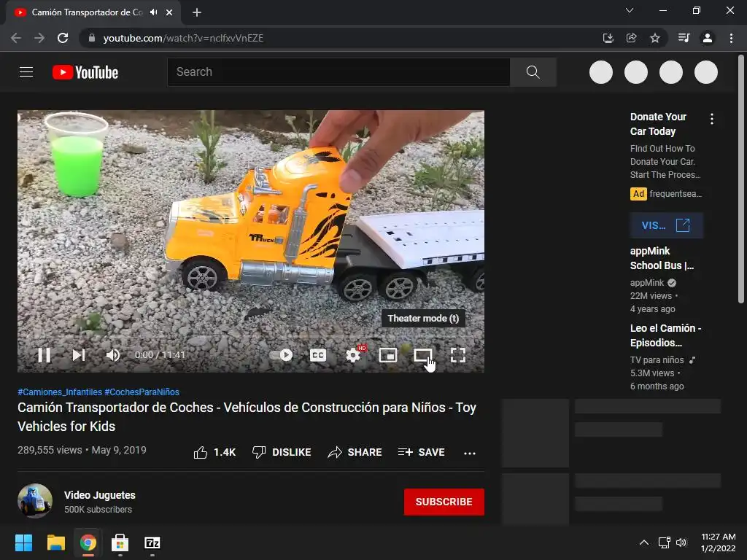
Task: Go forward in browser history
Action: (39, 38)
